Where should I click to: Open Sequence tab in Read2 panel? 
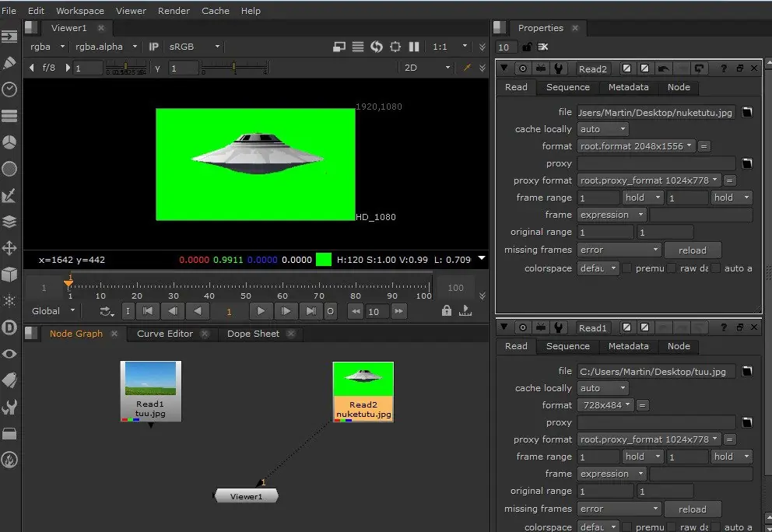pos(567,87)
